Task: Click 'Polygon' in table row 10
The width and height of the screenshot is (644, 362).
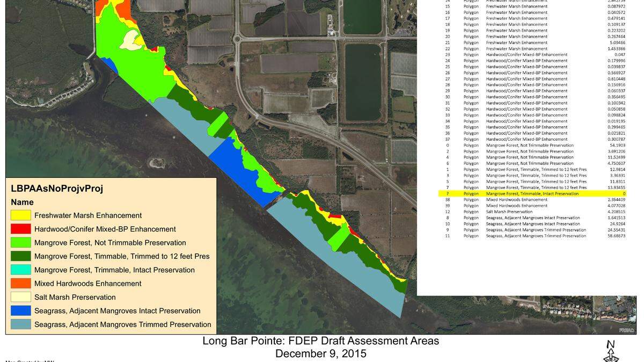Action: tap(471, 224)
